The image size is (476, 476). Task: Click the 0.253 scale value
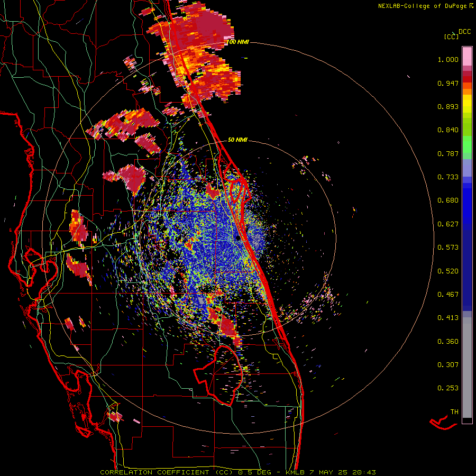448,388
